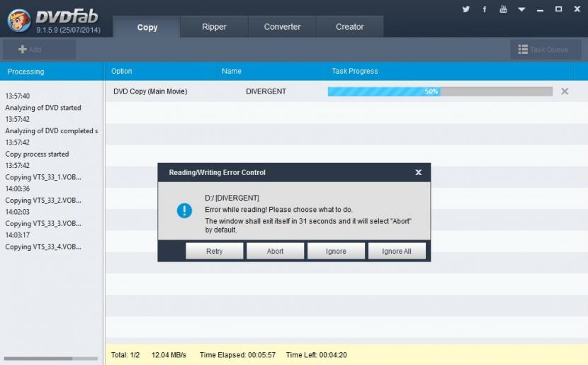Image resolution: width=588 pixels, height=365 pixels.
Task: Select the DVD Copy (Main Movie) option cell
Action: tap(150, 91)
